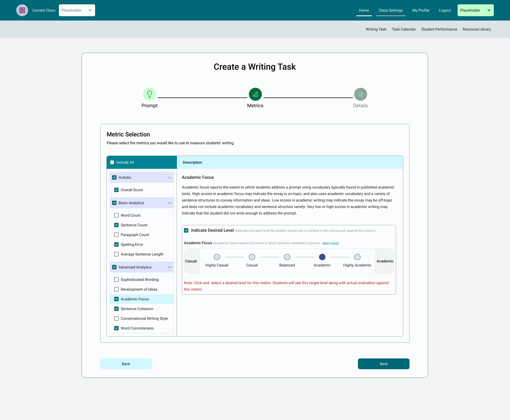
Task: Select the Balanced level option
Action: click(x=287, y=257)
